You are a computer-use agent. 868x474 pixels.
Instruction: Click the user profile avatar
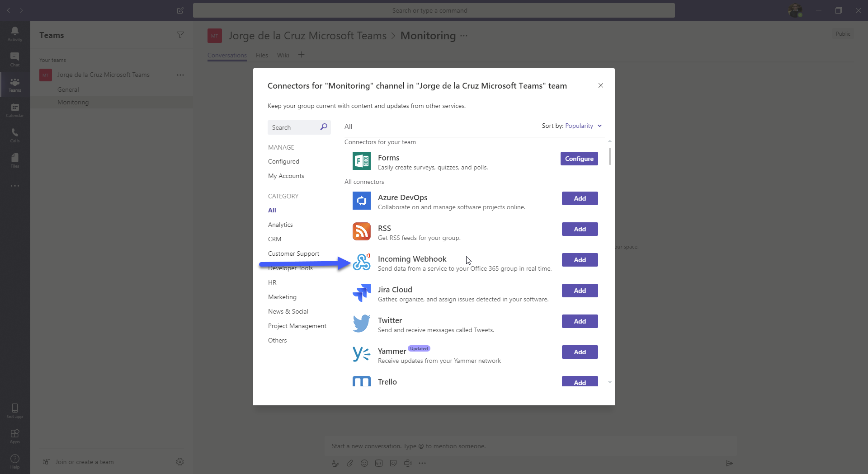(795, 10)
